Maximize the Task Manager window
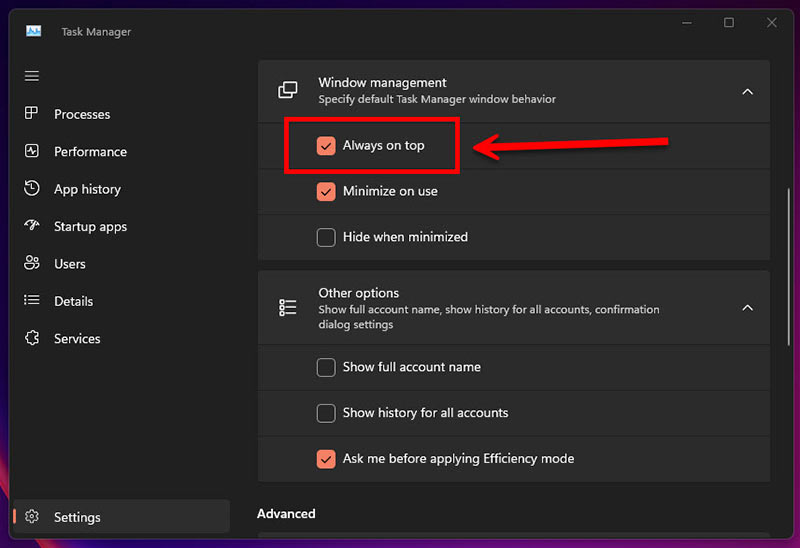This screenshot has width=800, height=548. 729,23
